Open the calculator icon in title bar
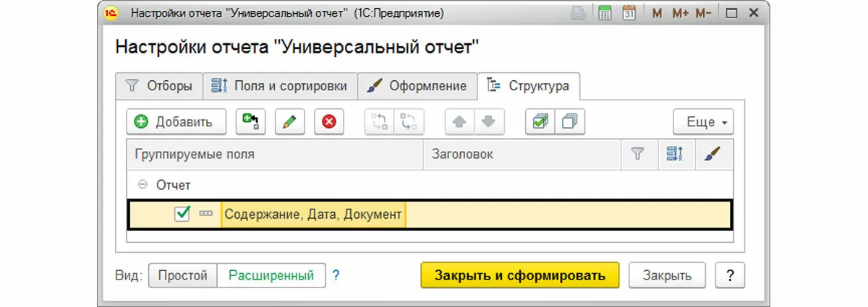868x307 pixels. pos(604,13)
